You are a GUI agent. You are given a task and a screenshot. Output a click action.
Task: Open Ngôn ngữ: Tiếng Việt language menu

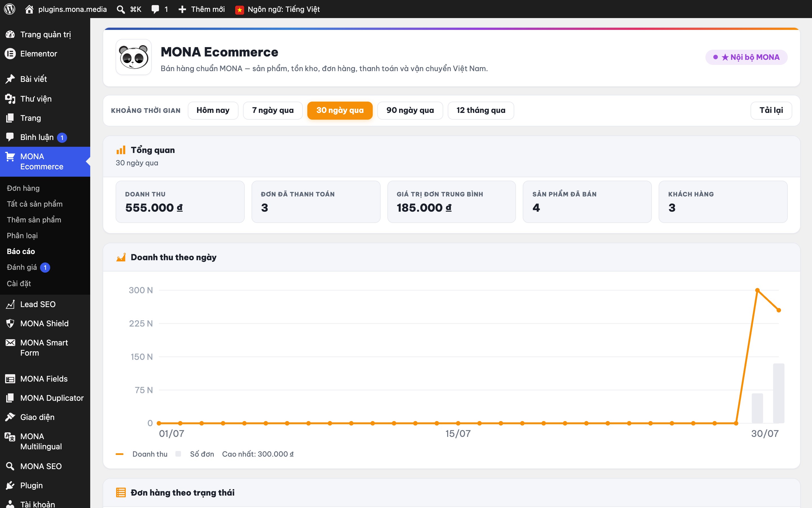pos(284,9)
